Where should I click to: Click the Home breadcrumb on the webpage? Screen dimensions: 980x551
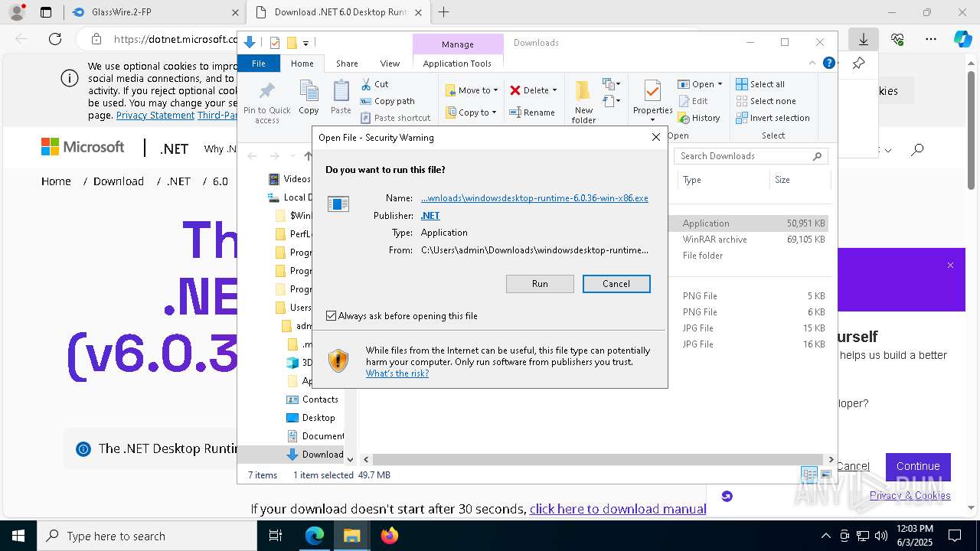point(56,181)
